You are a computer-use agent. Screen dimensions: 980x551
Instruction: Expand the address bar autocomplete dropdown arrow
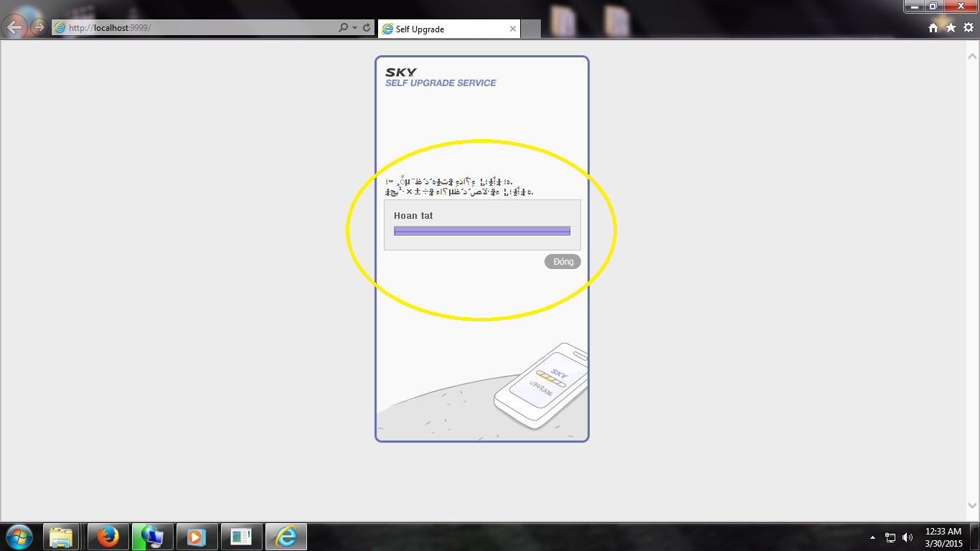pyautogui.click(x=354, y=28)
